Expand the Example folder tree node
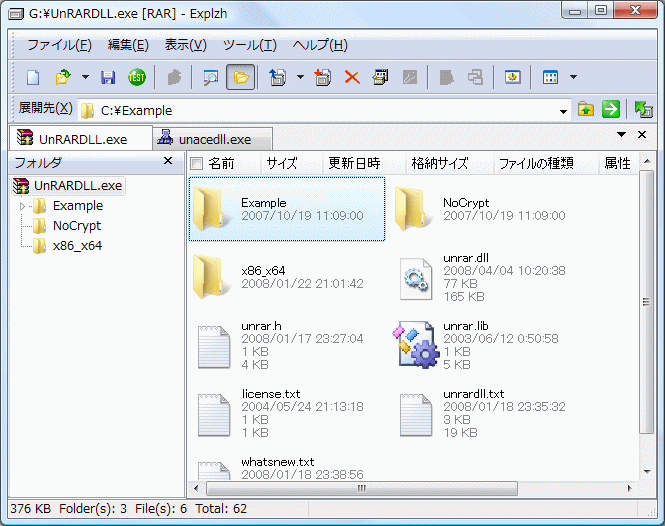This screenshot has width=665, height=526. tap(23, 206)
